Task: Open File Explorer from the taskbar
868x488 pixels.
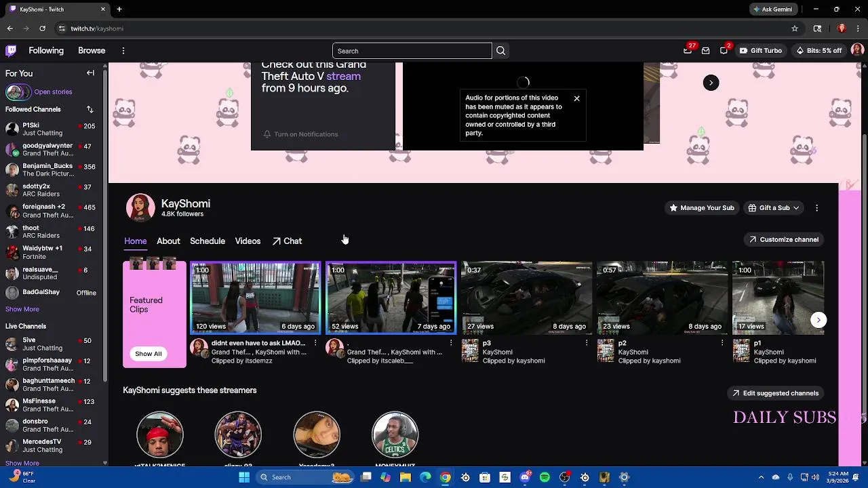Action: 406,477
